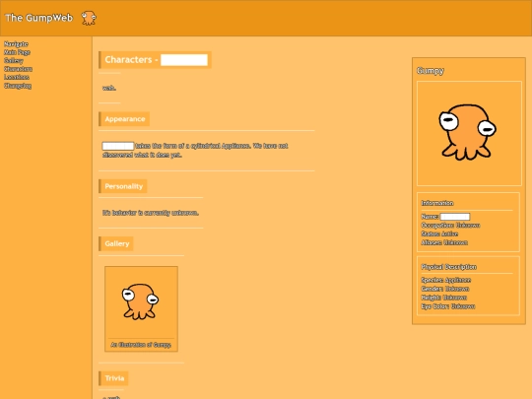
Task: Click the Information heading in infobox
Action: [437, 203]
